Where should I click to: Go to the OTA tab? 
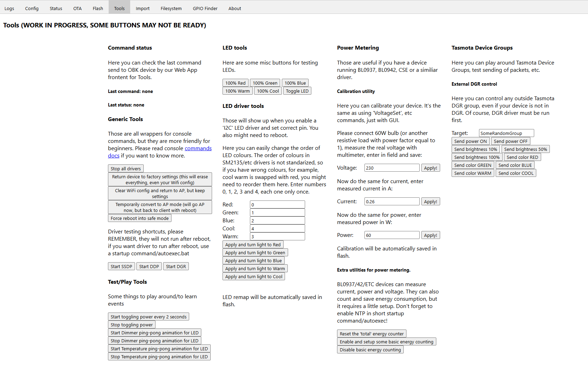77,8
